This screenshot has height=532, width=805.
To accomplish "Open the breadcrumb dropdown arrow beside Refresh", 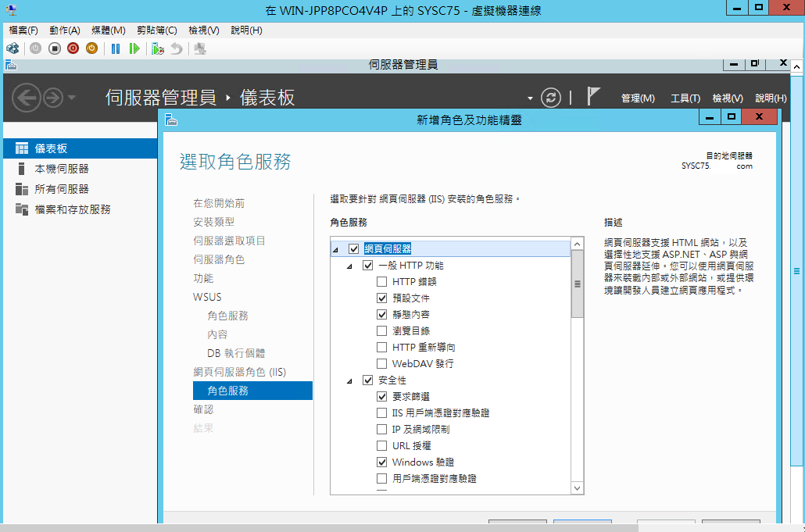I will [x=530, y=98].
